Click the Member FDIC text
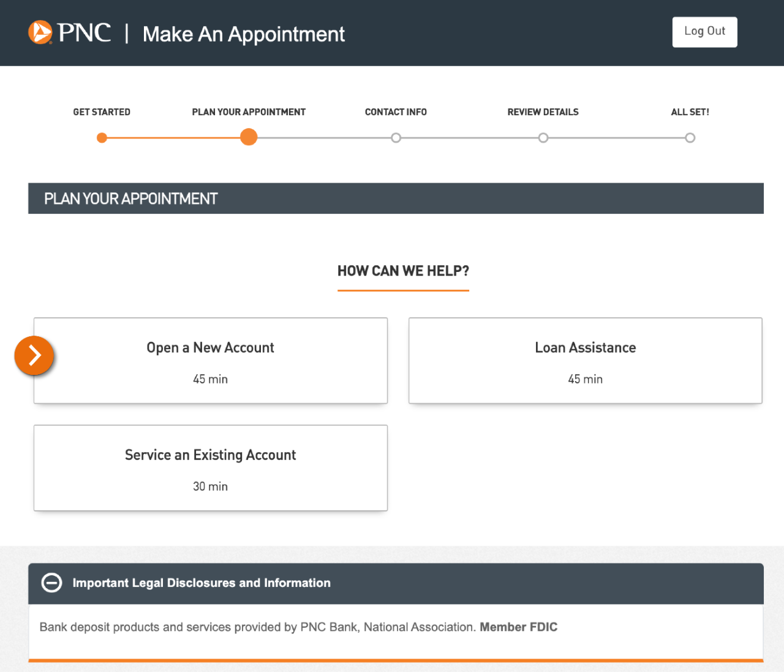The image size is (784, 672). [518, 627]
